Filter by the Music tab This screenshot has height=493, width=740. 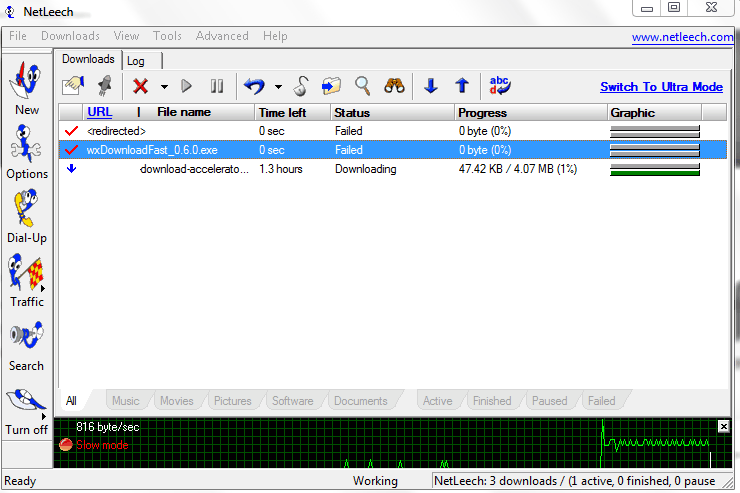pyautogui.click(x=126, y=401)
